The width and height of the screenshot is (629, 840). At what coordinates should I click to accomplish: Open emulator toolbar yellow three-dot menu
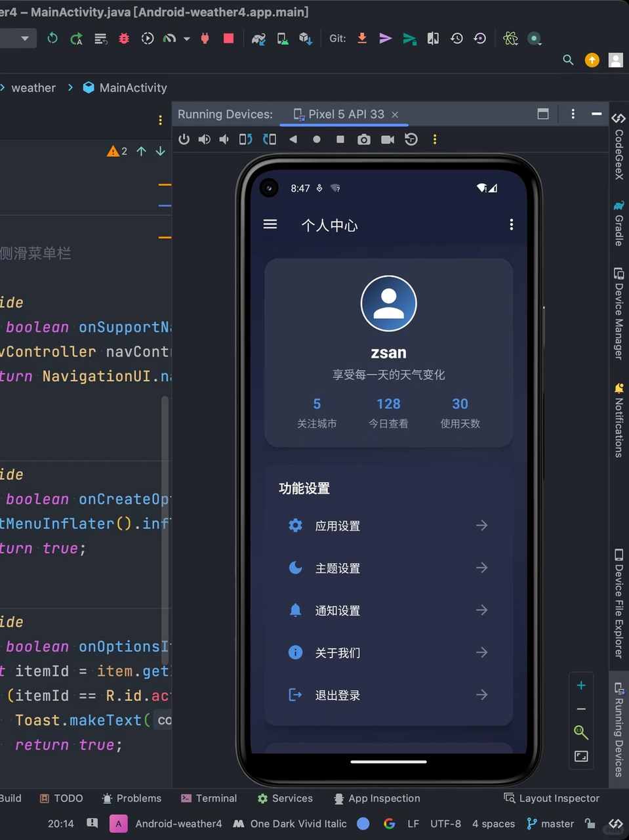pyautogui.click(x=434, y=139)
